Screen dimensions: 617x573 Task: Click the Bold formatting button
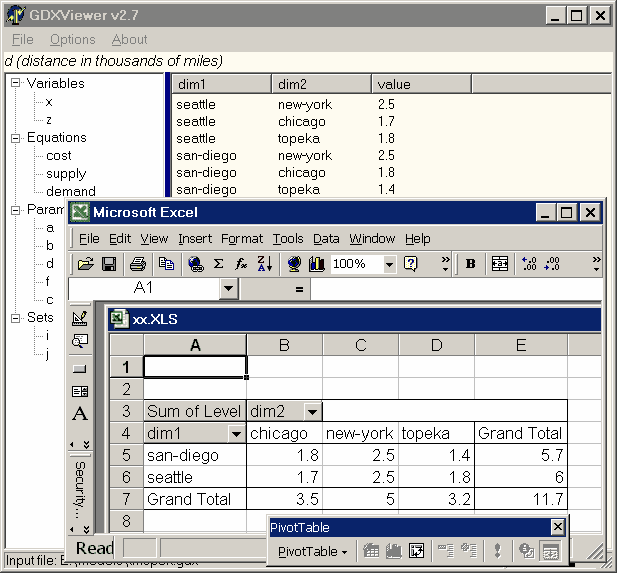coord(470,264)
